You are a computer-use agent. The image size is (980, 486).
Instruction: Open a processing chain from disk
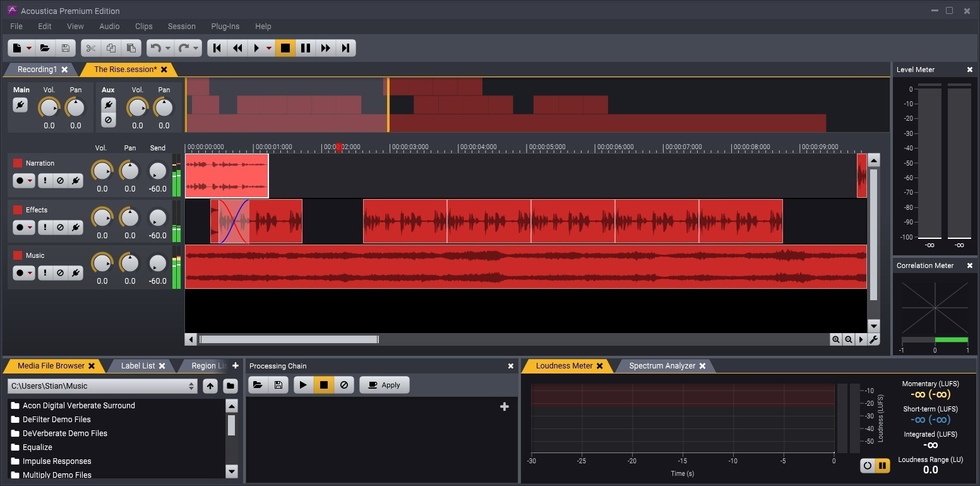coord(258,385)
